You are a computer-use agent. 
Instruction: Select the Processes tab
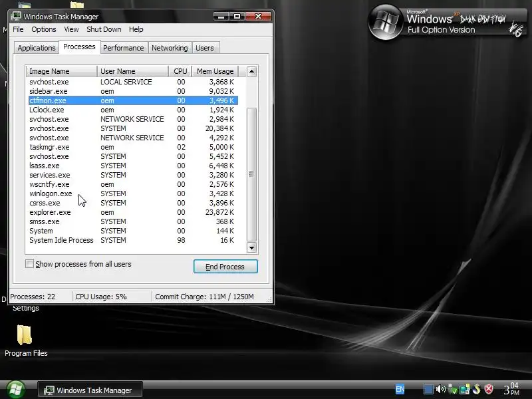click(x=79, y=47)
